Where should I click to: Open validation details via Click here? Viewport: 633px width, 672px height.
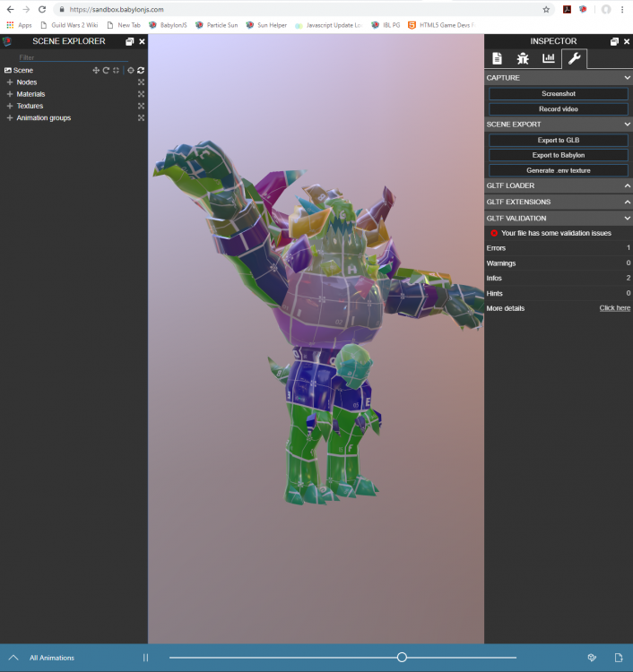click(614, 308)
